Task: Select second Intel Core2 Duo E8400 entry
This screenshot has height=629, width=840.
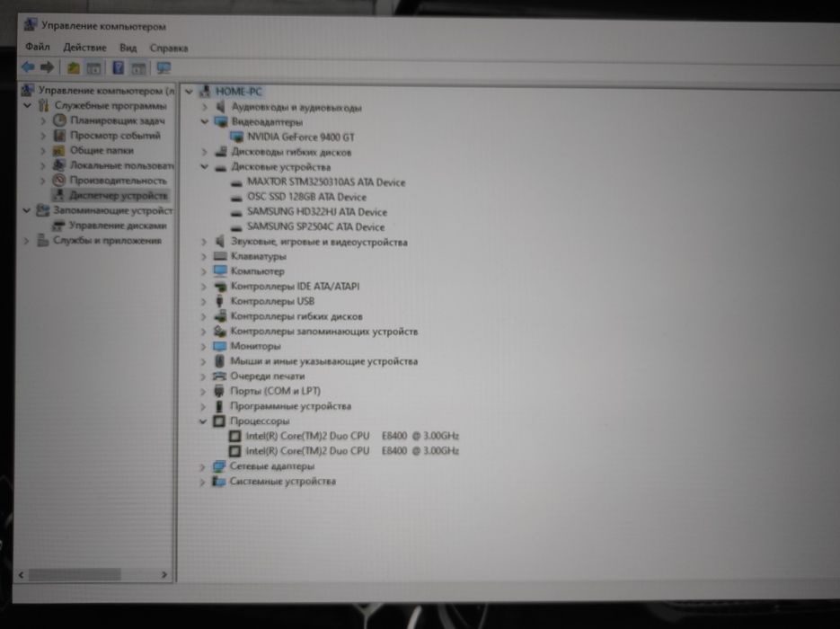Action: coord(352,451)
